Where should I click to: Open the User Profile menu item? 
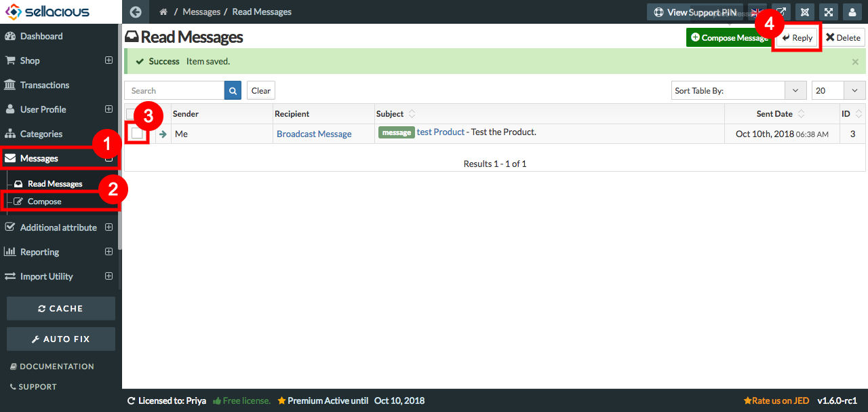point(43,109)
